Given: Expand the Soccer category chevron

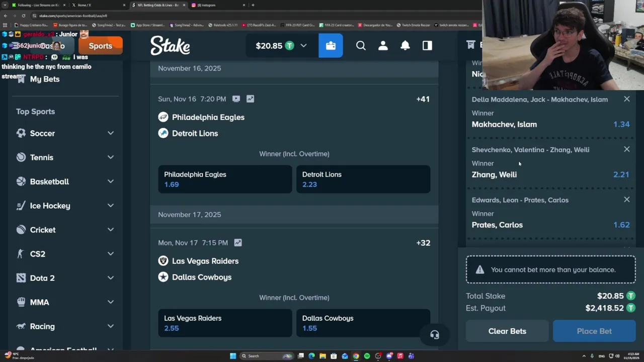Looking at the screenshot, I should pos(110,133).
